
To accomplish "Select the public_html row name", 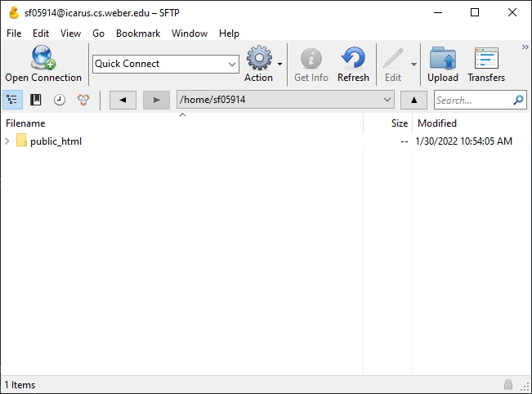I will [56, 141].
